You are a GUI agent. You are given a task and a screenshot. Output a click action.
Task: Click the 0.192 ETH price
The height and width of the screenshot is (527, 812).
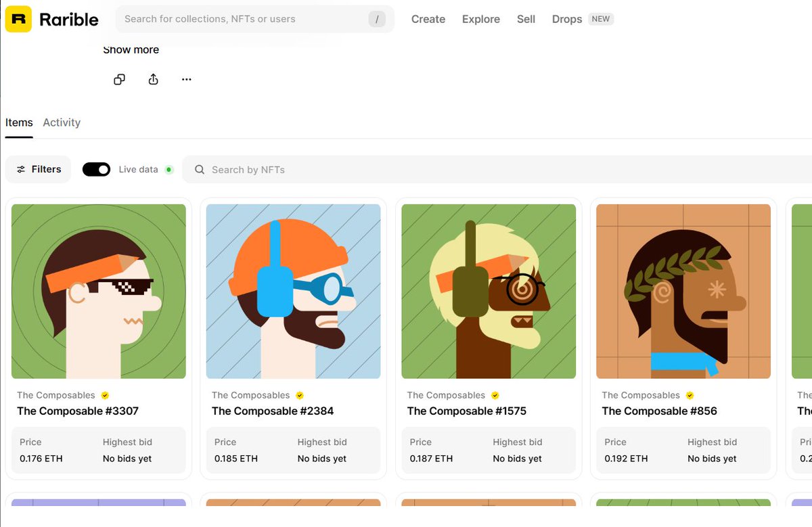626,459
